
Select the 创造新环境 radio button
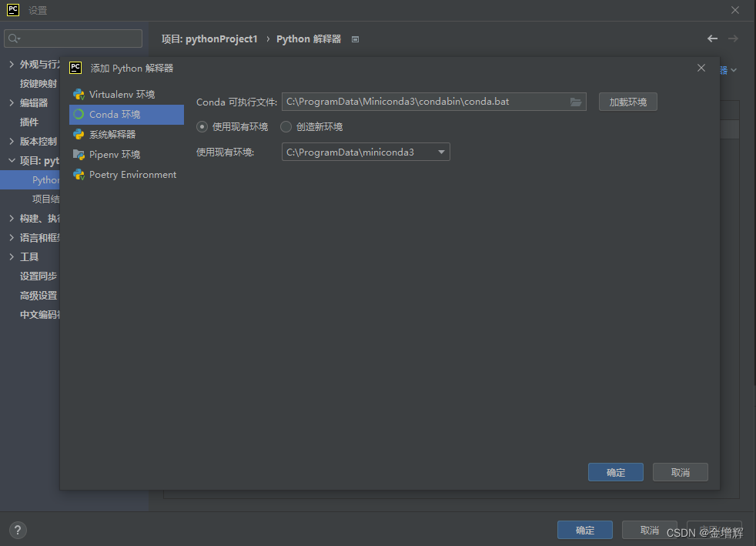[x=286, y=127]
